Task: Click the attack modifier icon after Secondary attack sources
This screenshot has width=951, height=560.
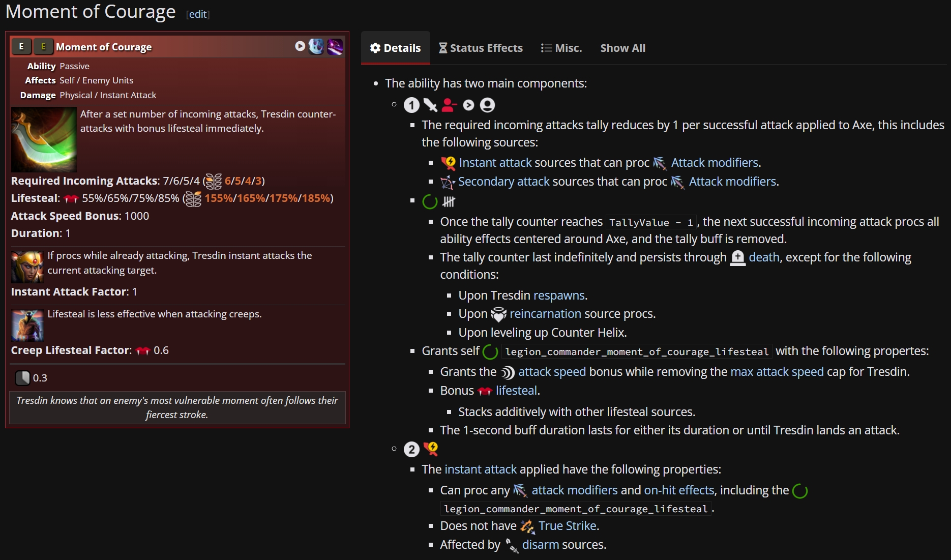Action: (x=677, y=182)
